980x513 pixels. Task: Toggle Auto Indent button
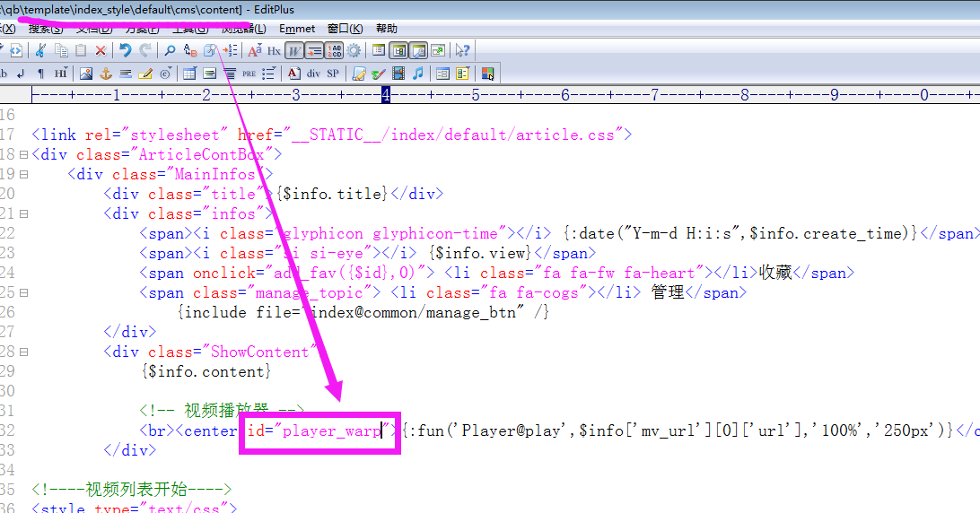pyautogui.click(x=314, y=50)
